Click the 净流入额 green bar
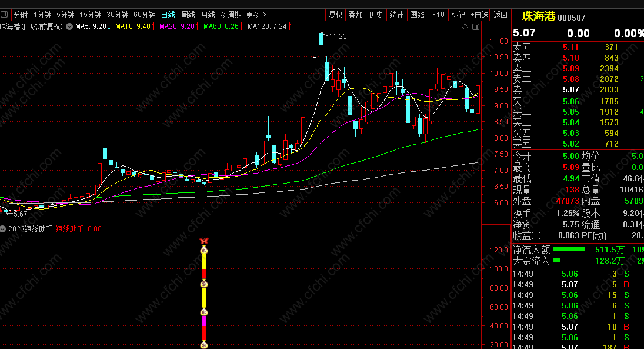 point(569,250)
